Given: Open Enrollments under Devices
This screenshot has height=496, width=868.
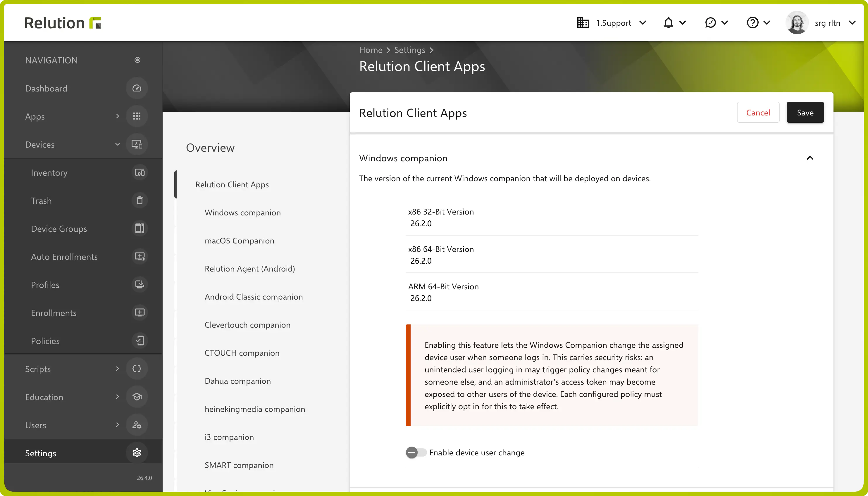Looking at the screenshot, I should tap(54, 313).
